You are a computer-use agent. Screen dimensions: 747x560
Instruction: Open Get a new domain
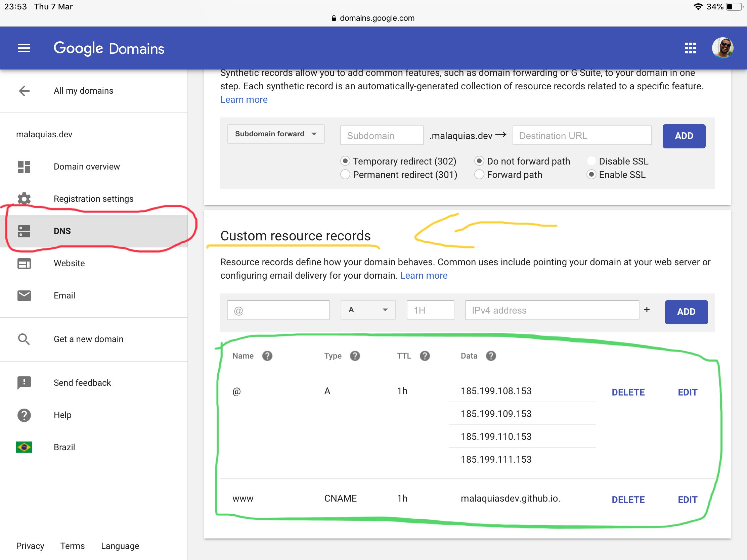(88, 339)
